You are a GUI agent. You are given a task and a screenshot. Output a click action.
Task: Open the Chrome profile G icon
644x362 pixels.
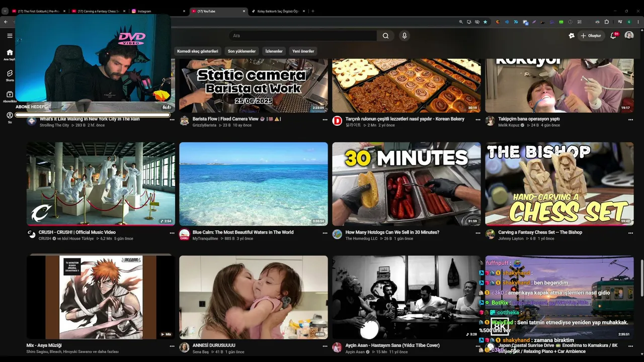(x=629, y=22)
